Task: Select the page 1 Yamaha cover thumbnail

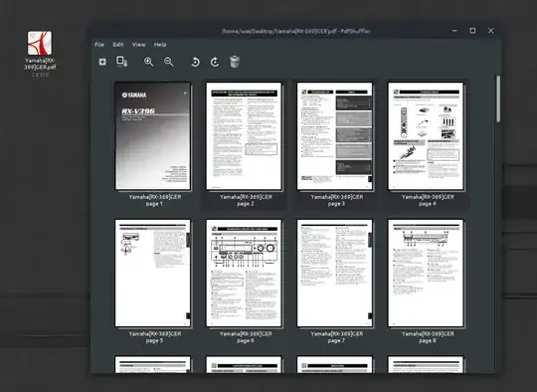Action: coord(153,135)
